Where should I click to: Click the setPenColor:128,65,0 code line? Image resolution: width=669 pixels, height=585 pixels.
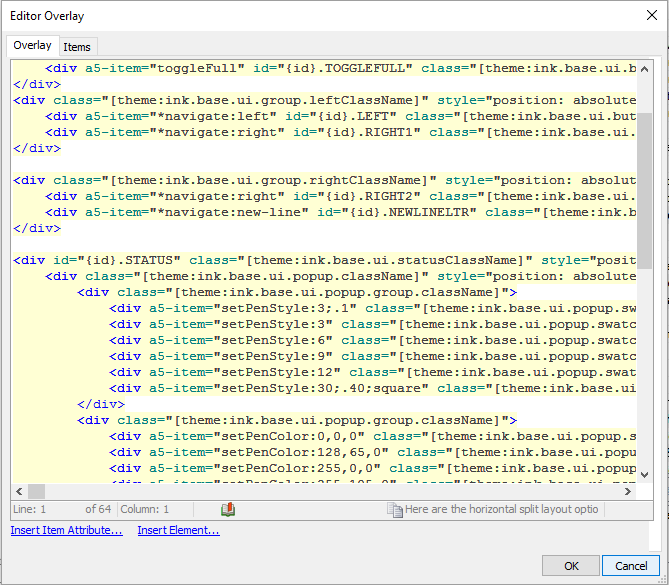[372, 452]
